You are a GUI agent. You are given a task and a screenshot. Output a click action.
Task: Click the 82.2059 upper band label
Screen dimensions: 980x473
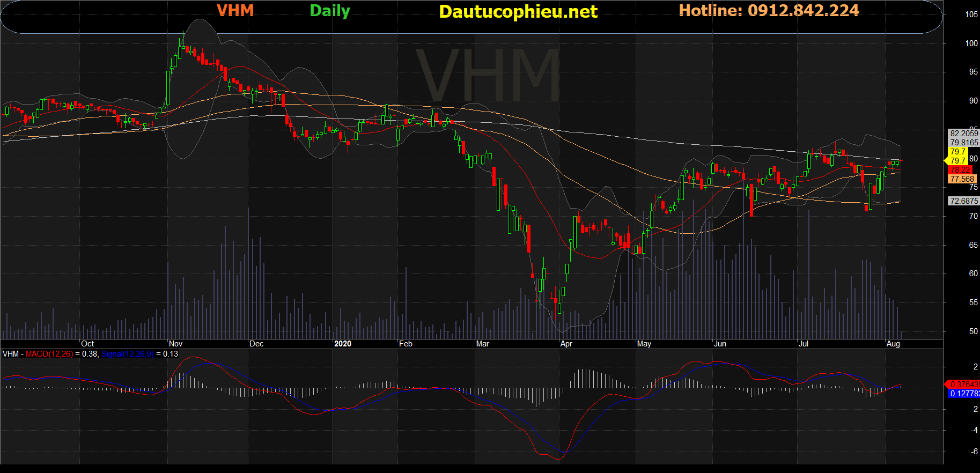(964, 134)
